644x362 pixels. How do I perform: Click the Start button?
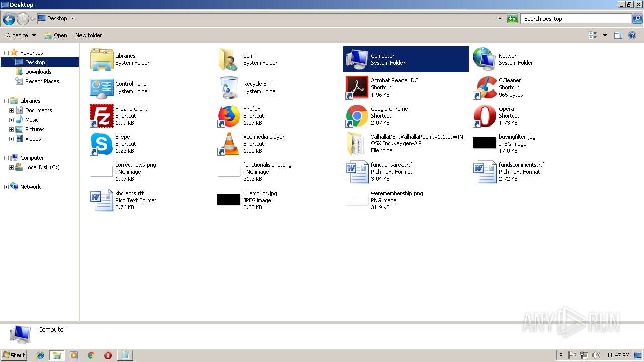tap(14, 355)
